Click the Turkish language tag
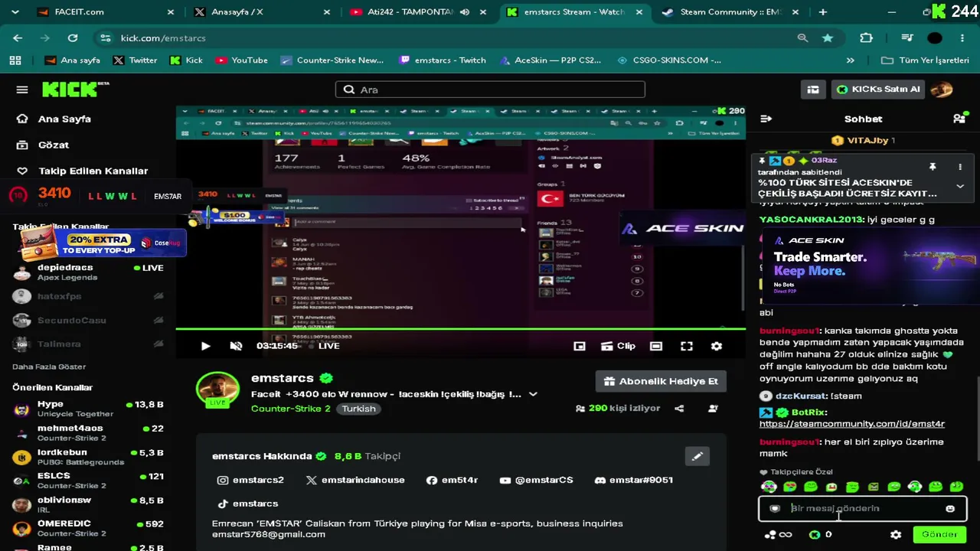This screenshot has height=551, width=980. point(358,409)
